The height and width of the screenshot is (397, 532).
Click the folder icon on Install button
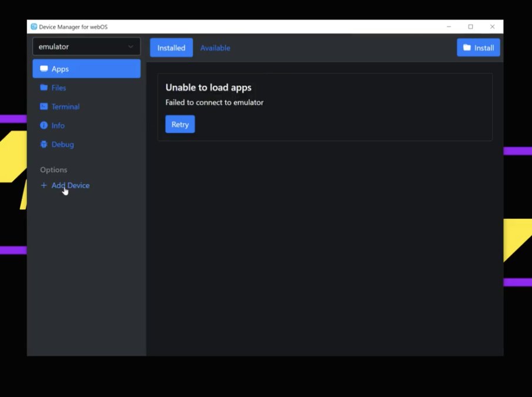point(467,48)
